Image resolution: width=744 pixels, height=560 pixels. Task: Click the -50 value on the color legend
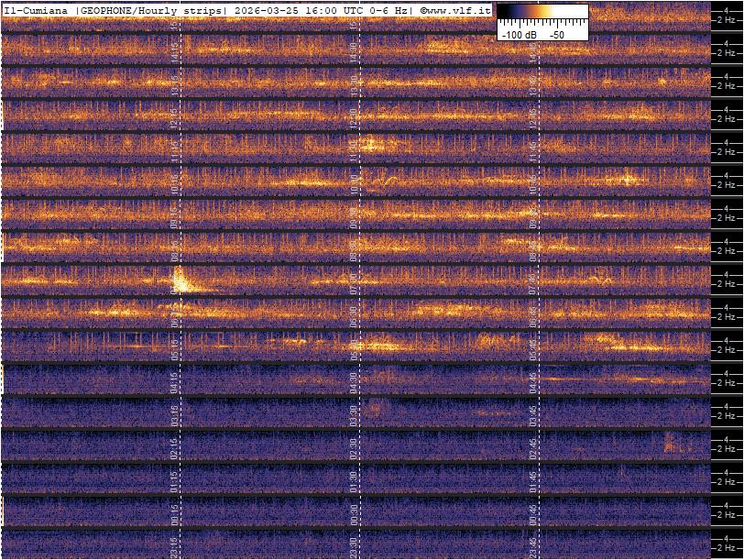click(556, 34)
